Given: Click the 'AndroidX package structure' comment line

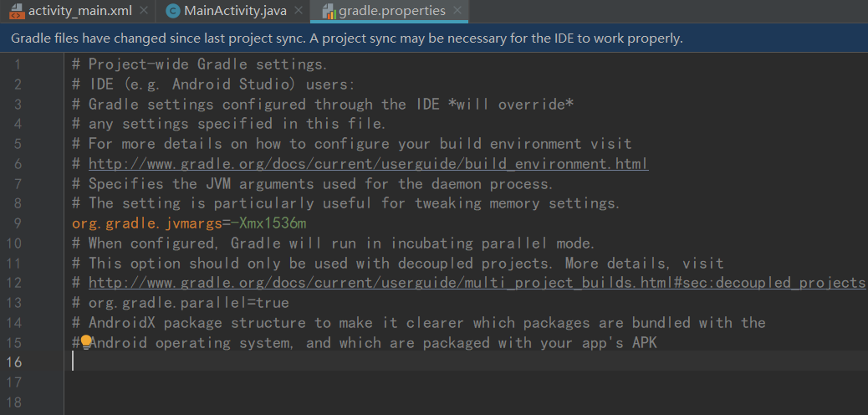Looking at the screenshot, I should [x=418, y=322].
